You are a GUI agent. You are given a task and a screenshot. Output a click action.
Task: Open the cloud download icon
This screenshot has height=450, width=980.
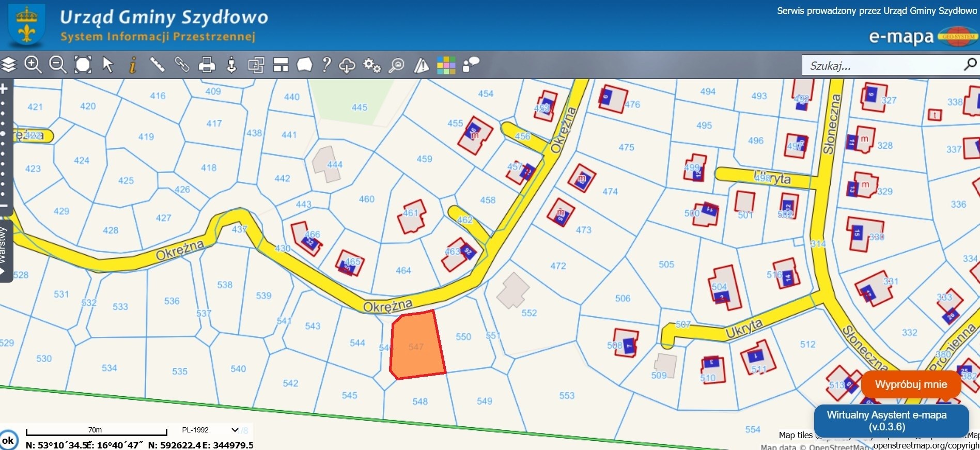pyautogui.click(x=347, y=65)
